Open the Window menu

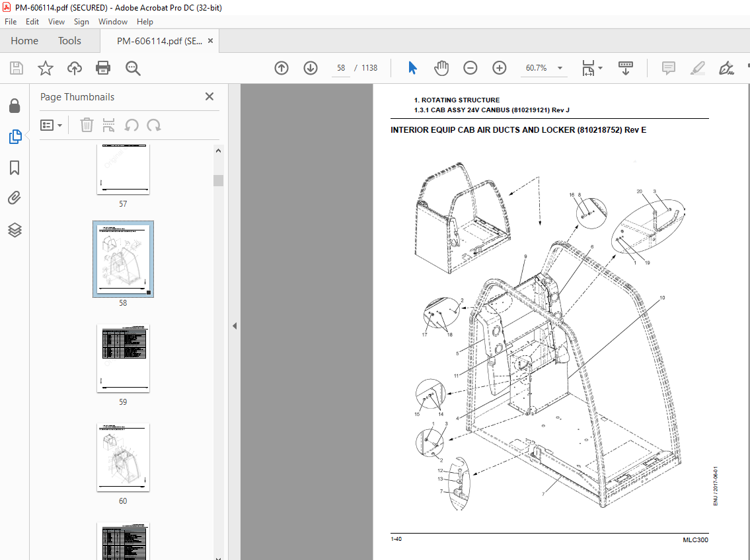[113, 22]
